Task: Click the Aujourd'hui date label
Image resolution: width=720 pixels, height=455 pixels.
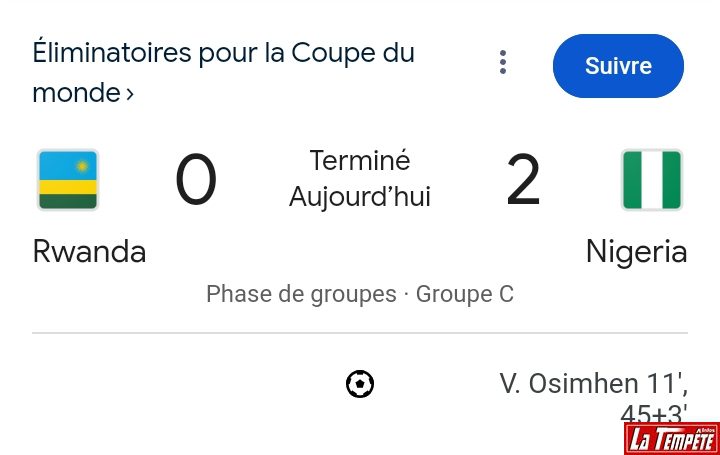Action: (x=360, y=197)
